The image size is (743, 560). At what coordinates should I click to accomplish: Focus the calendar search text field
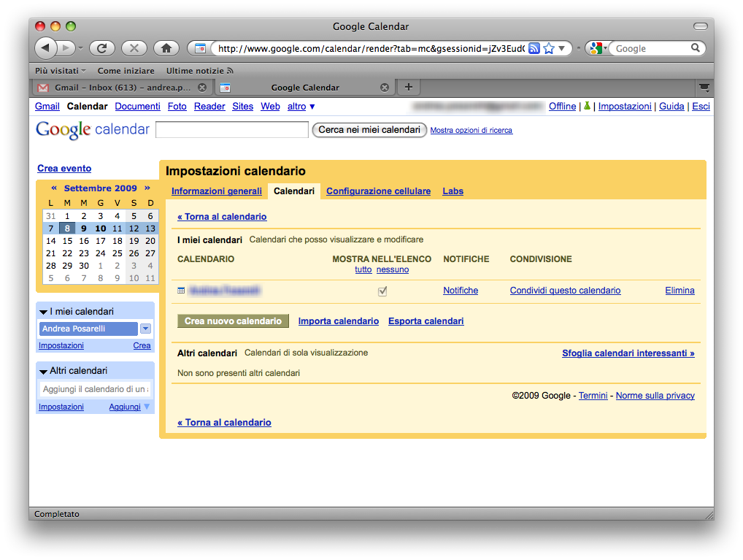coord(232,130)
